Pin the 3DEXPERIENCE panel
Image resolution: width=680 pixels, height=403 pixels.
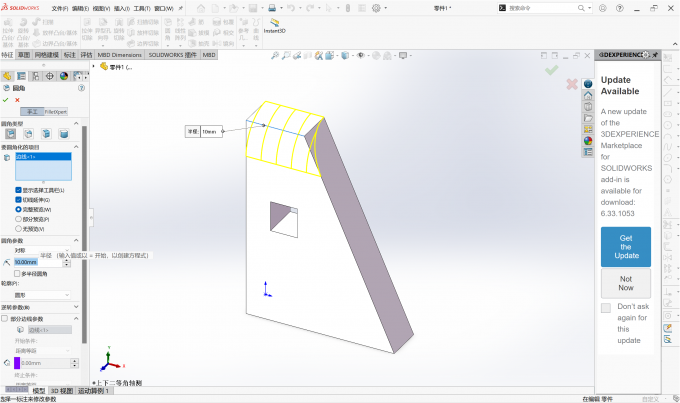(655, 55)
